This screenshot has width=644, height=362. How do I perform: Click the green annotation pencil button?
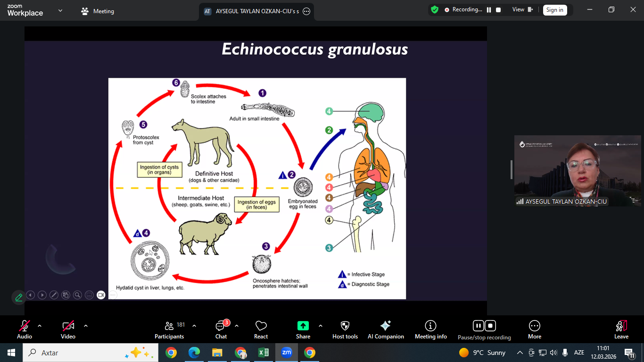pyautogui.click(x=19, y=297)
